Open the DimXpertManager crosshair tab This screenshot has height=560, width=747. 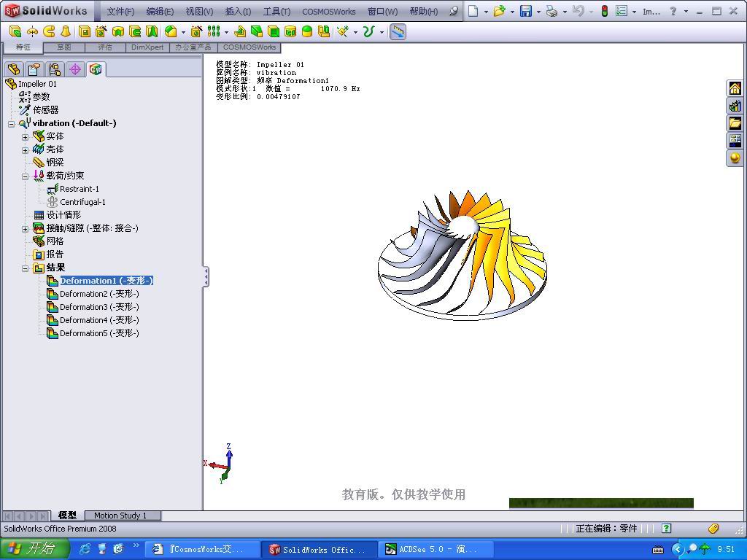pyautogui.click(x=75, y=69)
